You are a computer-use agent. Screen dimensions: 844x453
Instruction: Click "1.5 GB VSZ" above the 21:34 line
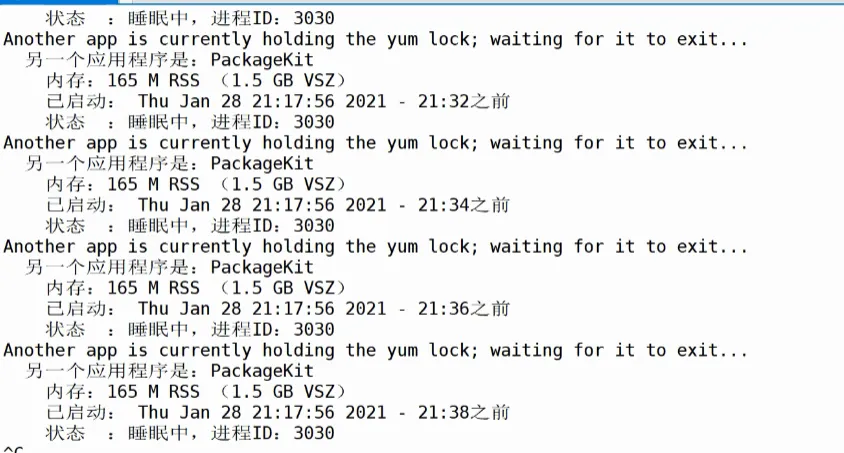pos(283,184)
